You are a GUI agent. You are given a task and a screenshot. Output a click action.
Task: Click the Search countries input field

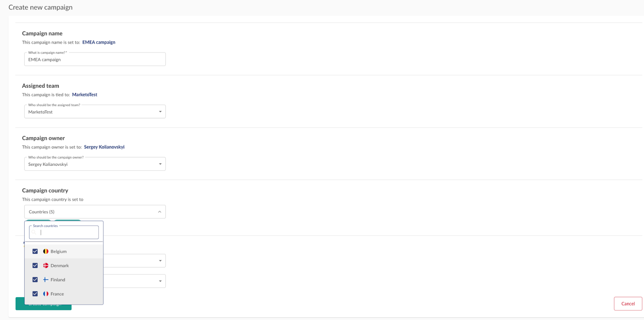coord(64,232)
